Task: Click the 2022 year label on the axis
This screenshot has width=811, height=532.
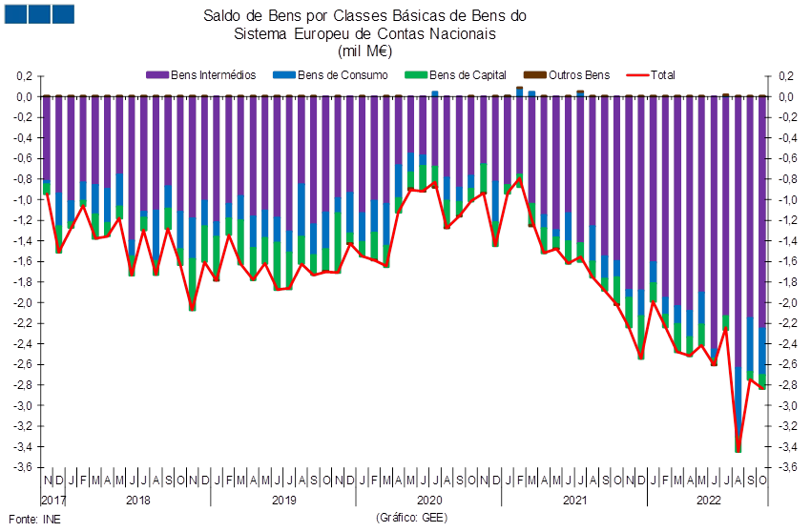Action: (708, 500)
